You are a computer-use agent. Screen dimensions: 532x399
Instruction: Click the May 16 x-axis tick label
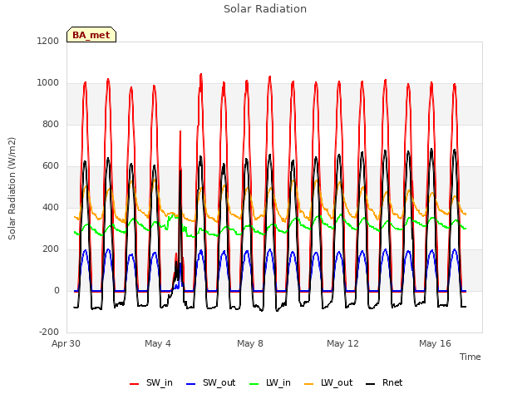click(435, 343)
